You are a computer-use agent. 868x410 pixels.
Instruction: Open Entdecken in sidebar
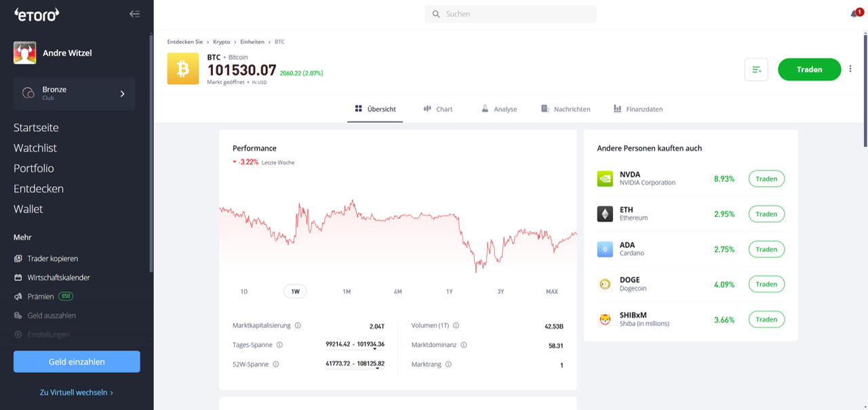click(39, 189)
